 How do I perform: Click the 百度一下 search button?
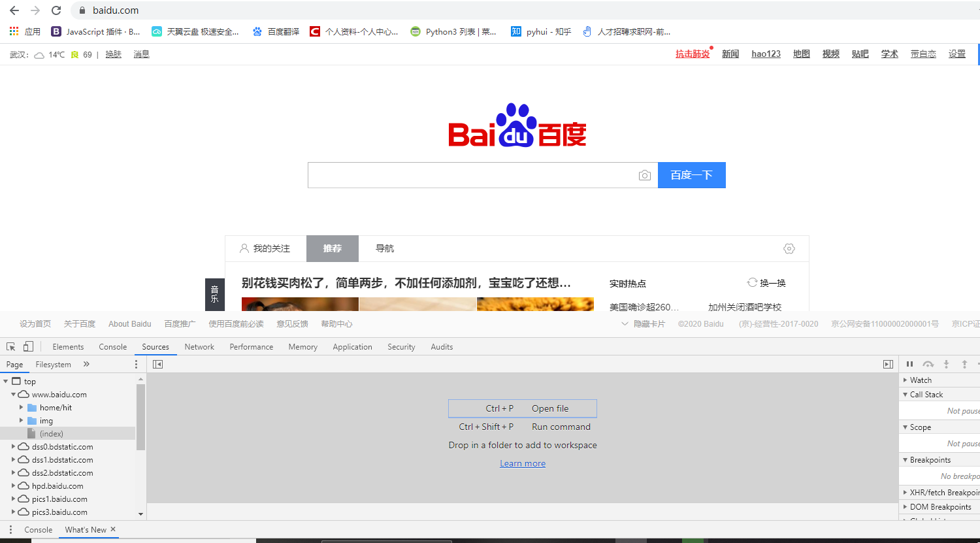click(692, 175)
